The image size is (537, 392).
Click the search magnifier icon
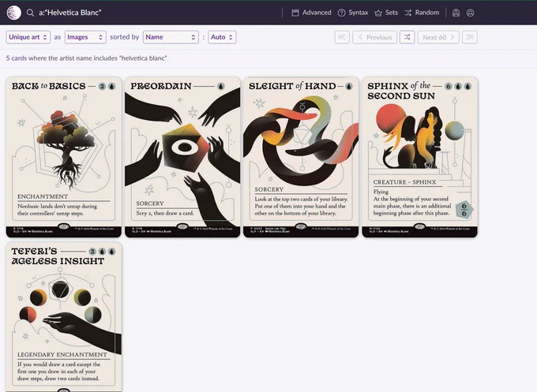coord(30,13)
